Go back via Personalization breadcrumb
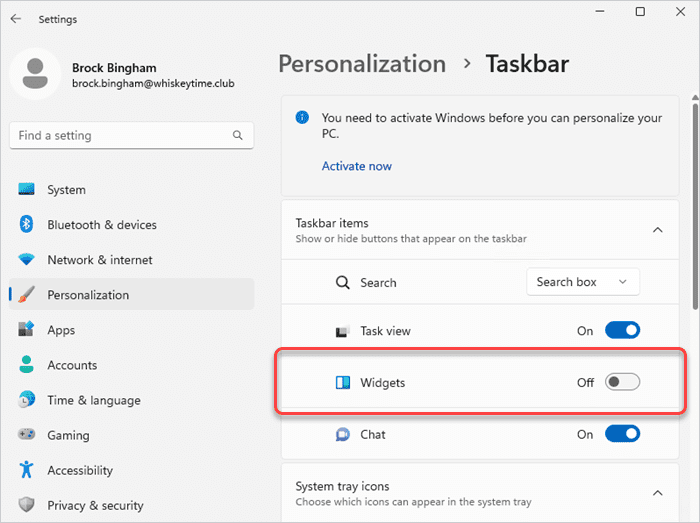 pyautogui.click(x=362, y=64)
